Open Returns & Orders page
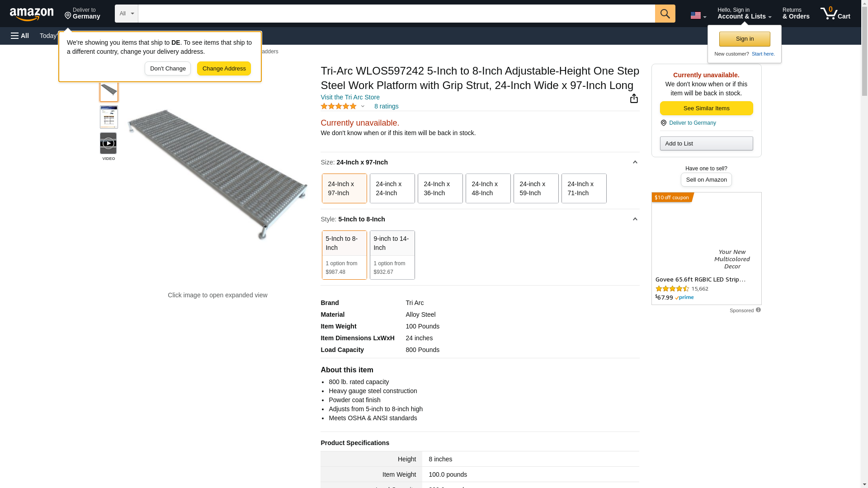This screenshot has height=488, width=868. [796, 14]
